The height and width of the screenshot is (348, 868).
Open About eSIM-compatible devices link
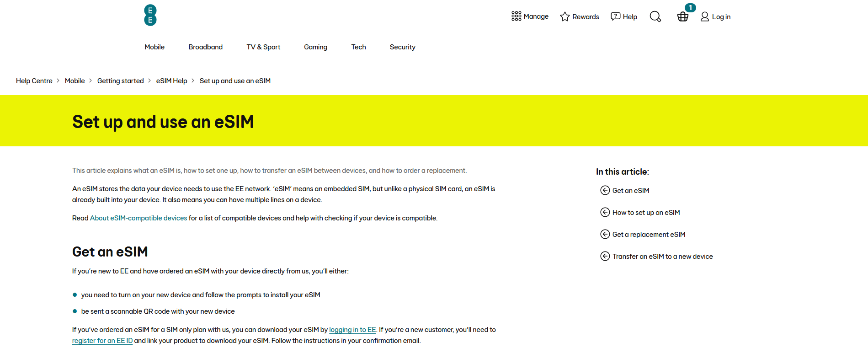pos(138,218)
